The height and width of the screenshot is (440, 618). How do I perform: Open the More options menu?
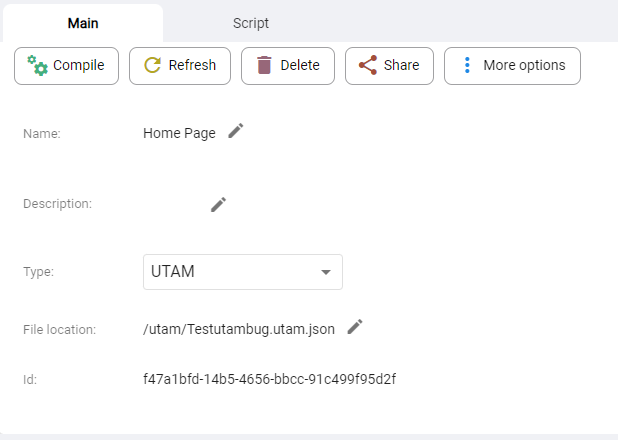[x=512, y=66]
